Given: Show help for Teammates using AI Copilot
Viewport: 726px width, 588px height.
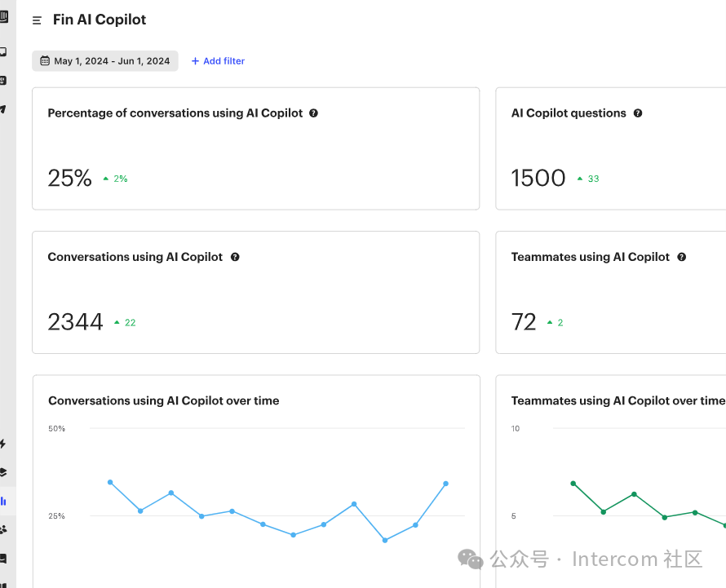Looking at the screenshot, I should 682,257.
